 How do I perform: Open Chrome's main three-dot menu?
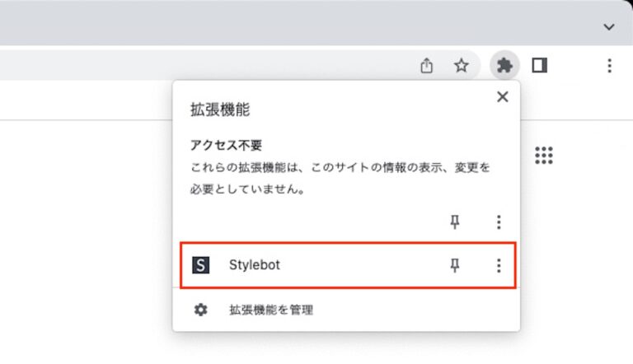pos(609,65)
